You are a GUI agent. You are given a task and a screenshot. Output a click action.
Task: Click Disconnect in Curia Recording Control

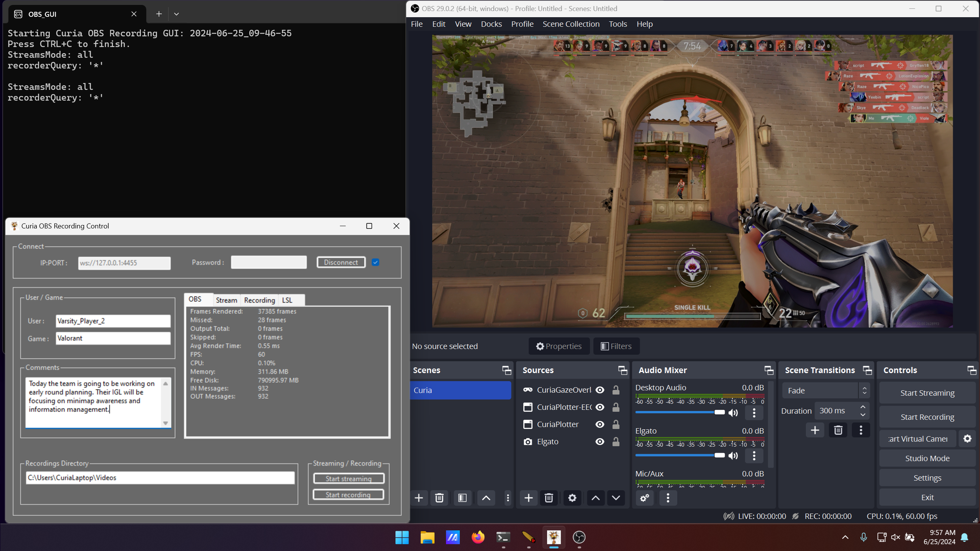341,262
